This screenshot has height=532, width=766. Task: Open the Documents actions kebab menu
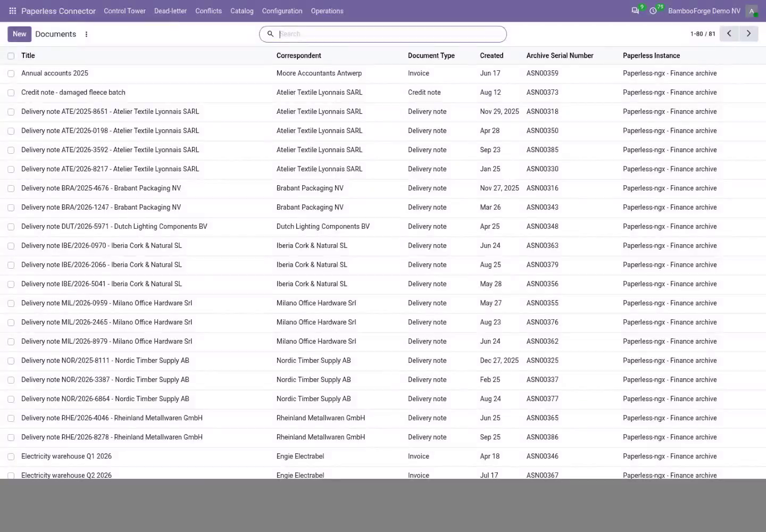[x=86, y=34]
